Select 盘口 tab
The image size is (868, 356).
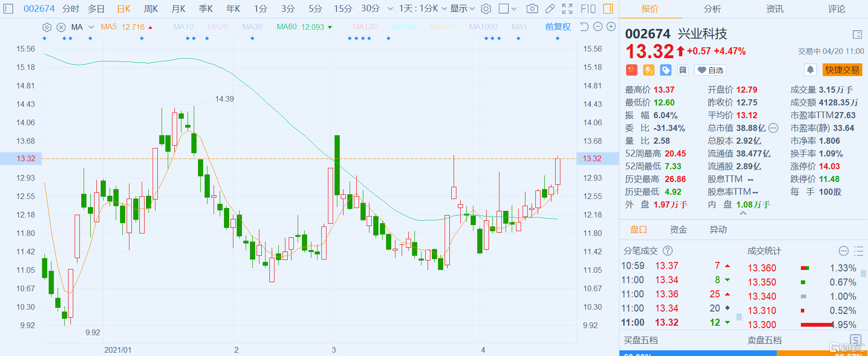point(639,230)
